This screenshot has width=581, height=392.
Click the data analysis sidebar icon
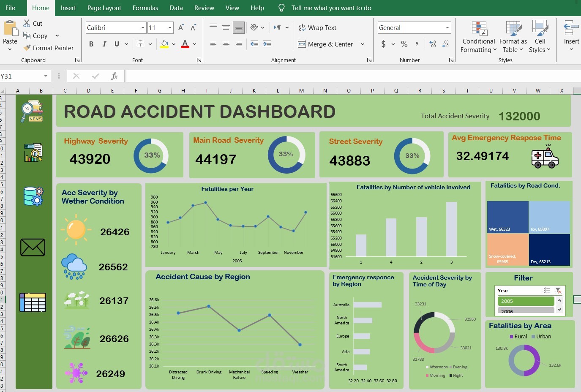pyautogui.click(x=33, y=152)
